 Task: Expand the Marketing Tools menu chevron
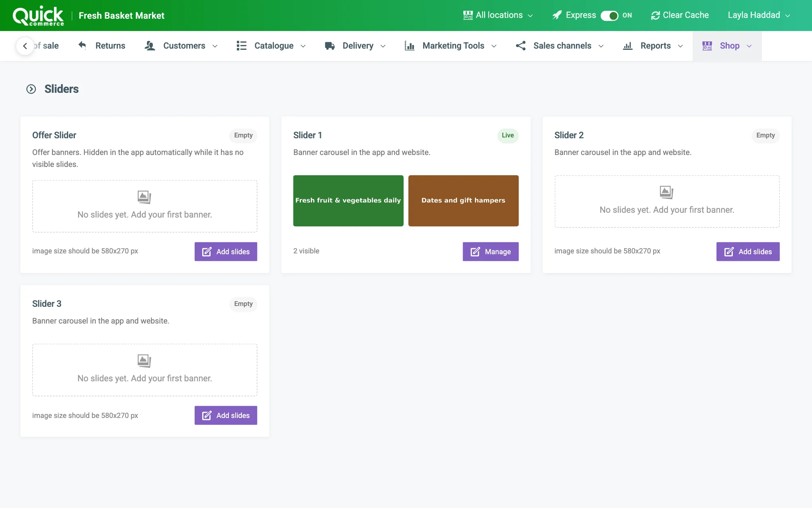(494, 46)
